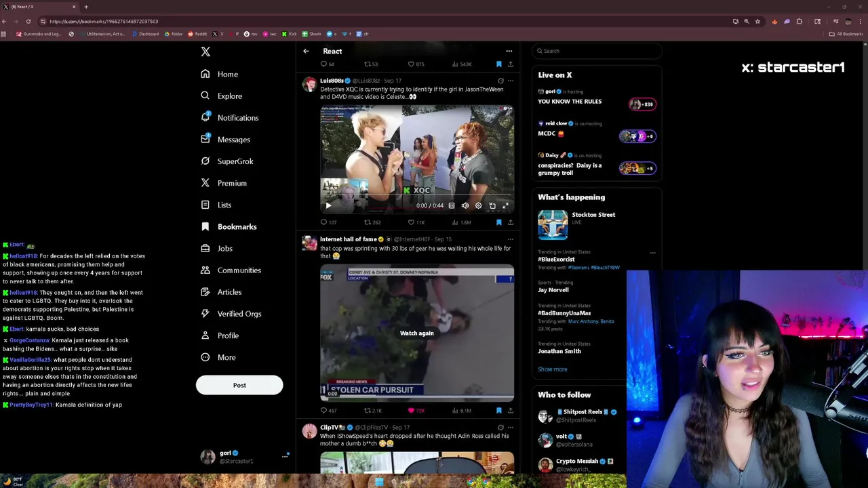Open Kick bookmark in bookmarks bar
868x488 pixels.
pos(290,34)
